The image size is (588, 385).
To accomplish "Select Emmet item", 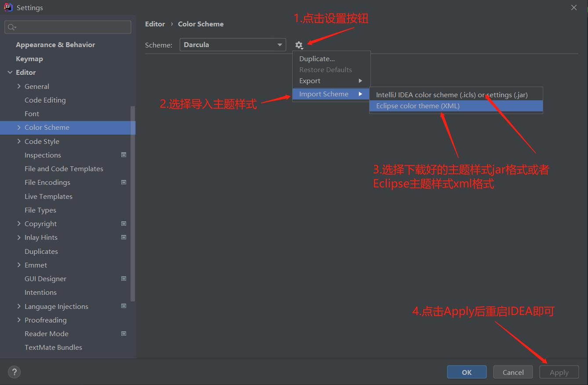I will [36, 265].
